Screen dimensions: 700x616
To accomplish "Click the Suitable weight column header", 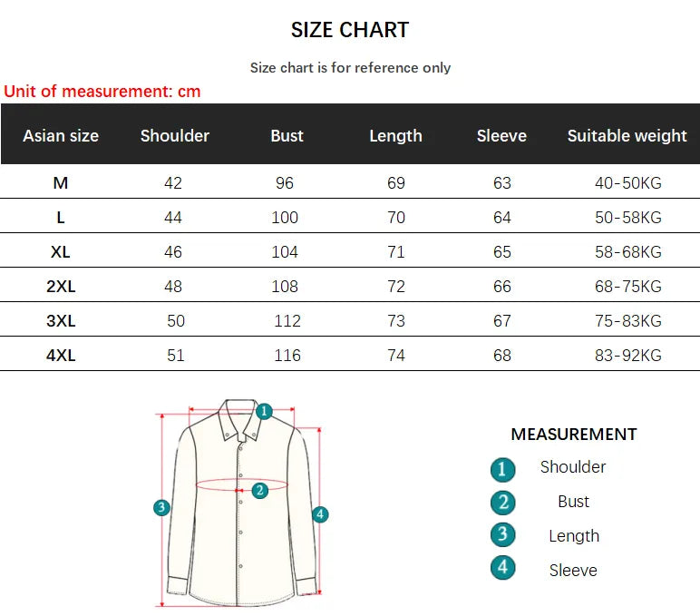I will [x=627, y=136].
